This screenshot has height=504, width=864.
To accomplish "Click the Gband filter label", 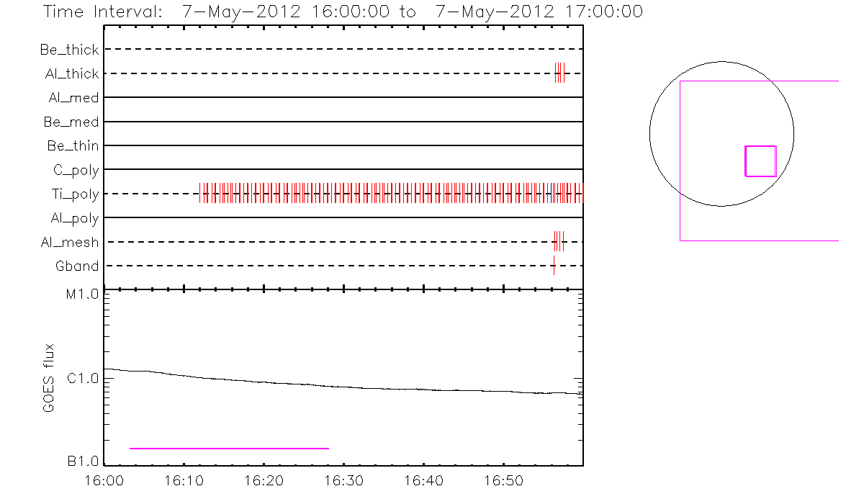I will (x=77, y=266).
